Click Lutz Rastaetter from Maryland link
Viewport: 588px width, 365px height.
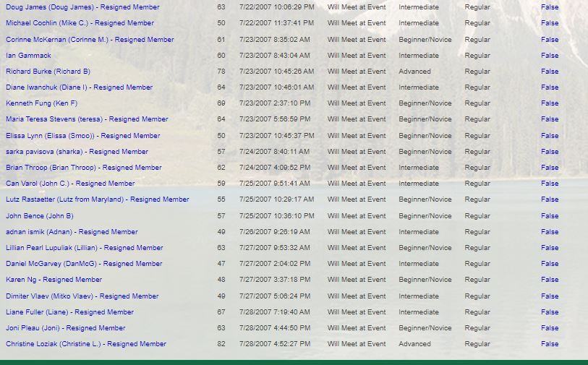(x=97, y=199)
